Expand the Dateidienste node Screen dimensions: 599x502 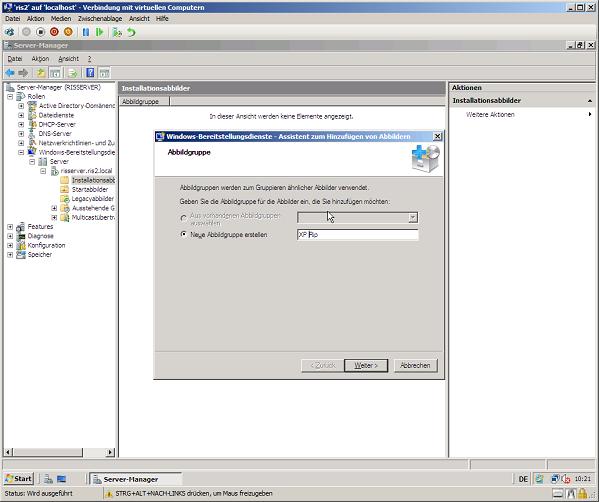coord(21,115)
